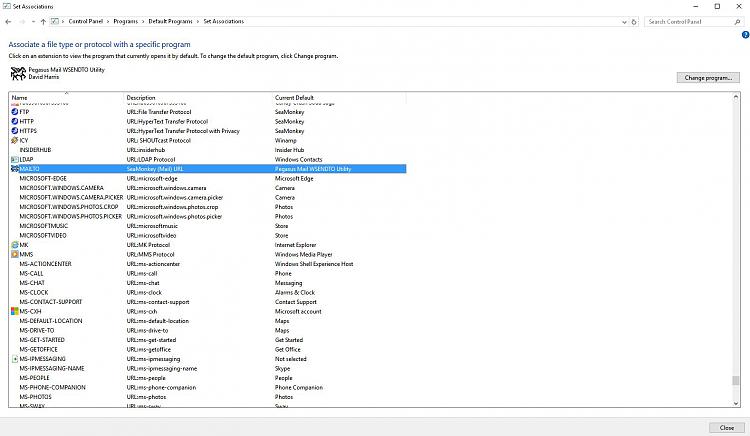Screen dimensions: 750x436
Task: Open the help question mark icon
Action: click(x=745, y=34)
